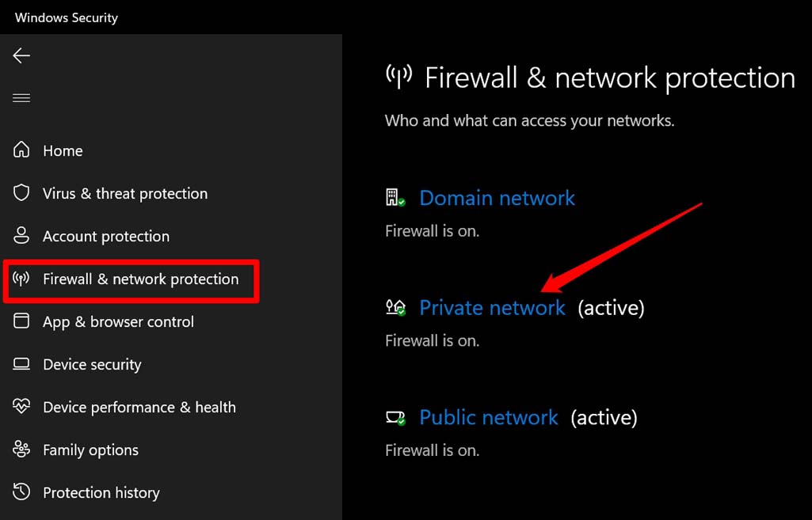
Task: Open Public network firewall settings
Action: click(x=488, y=418)
